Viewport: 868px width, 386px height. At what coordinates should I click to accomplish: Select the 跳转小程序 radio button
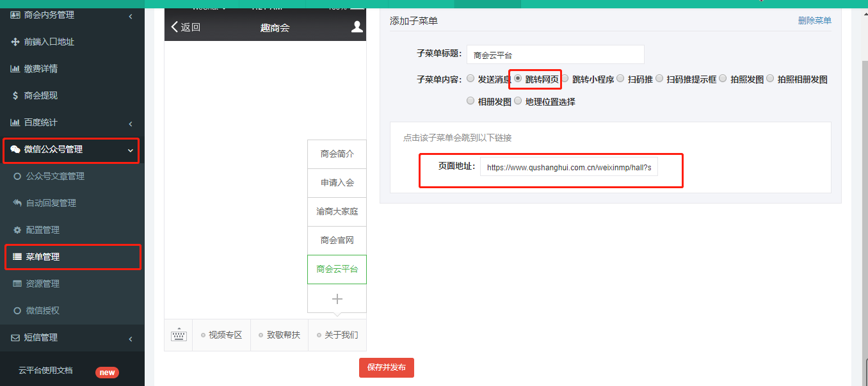[x=565, y=79]
